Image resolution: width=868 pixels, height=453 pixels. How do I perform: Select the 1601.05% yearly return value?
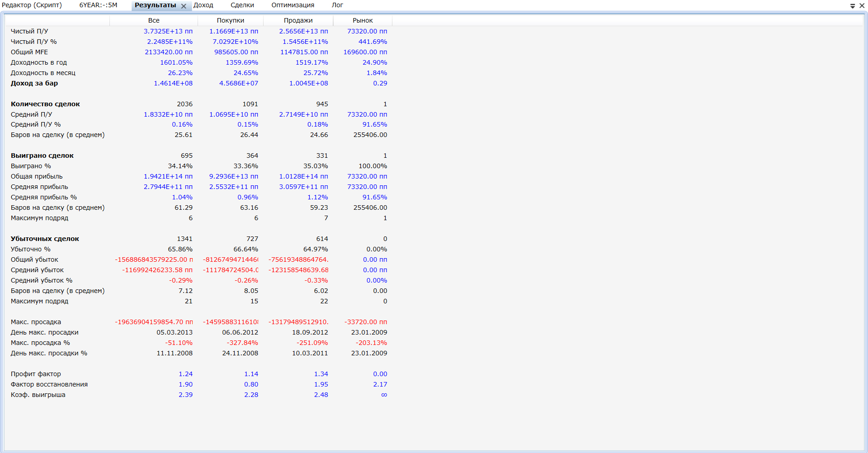pos(176,62)
